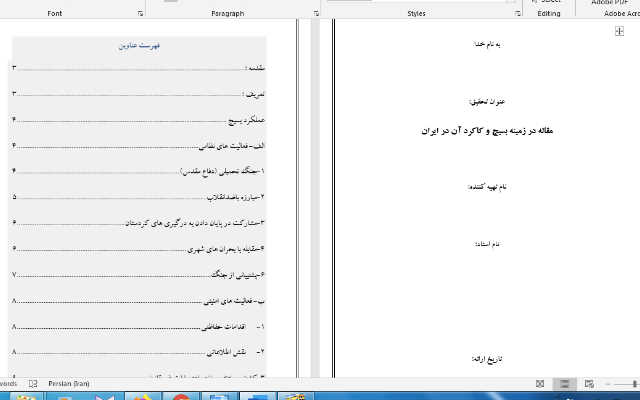Click the Adobe PDF ribbon button

click(x=608, y=2)
